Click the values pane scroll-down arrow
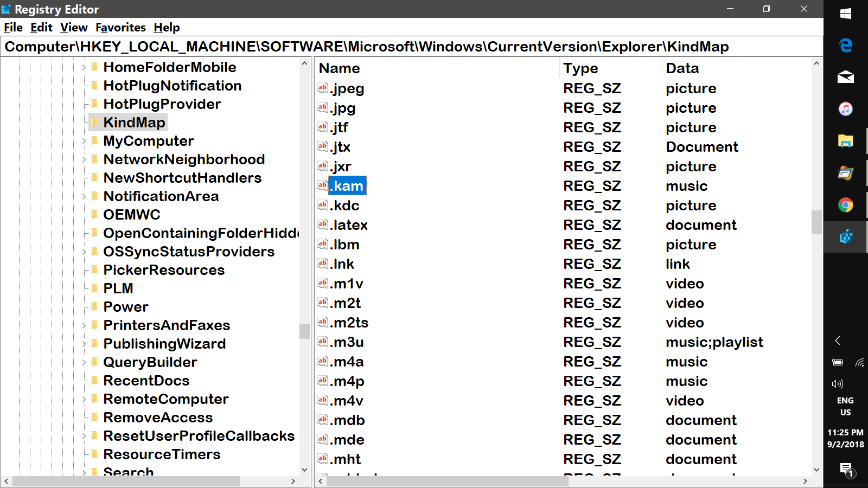Image resolution: width=868 pixels, height=488 pixels. click(816, 470)
